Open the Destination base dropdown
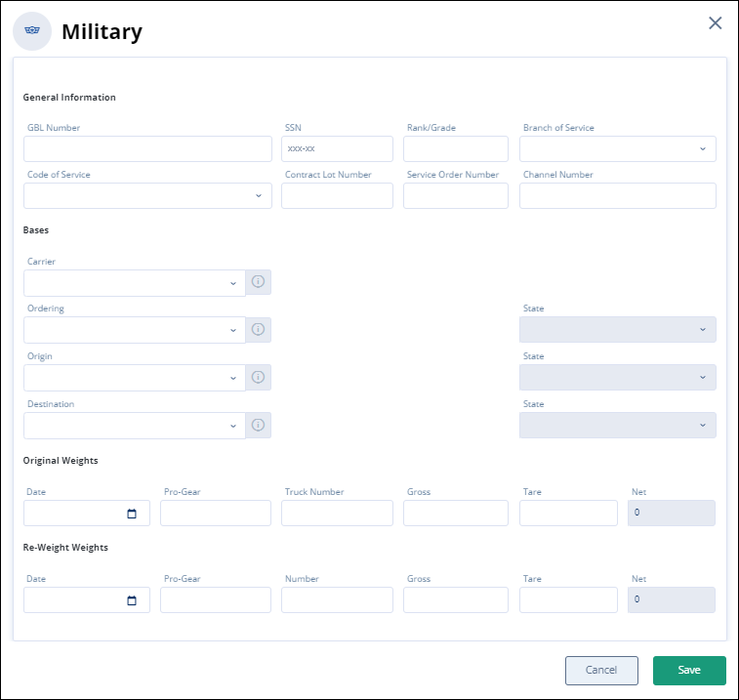The image size is (739, 700). click(134, 426)
